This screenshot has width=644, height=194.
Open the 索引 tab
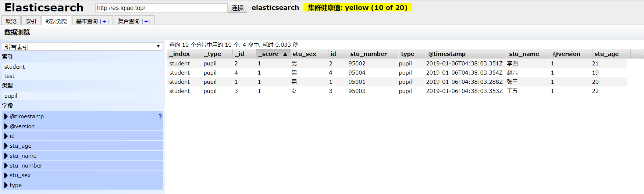pos(31,21)
